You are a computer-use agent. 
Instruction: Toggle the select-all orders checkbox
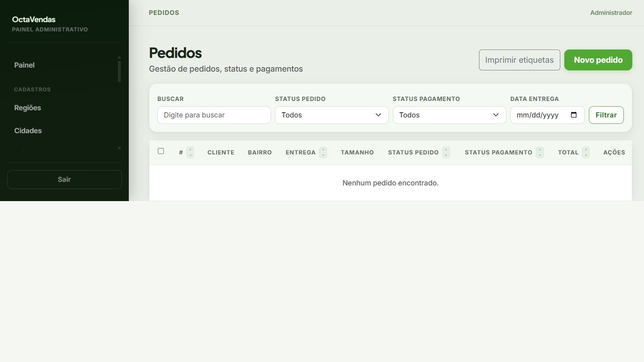tap(161, 151)
